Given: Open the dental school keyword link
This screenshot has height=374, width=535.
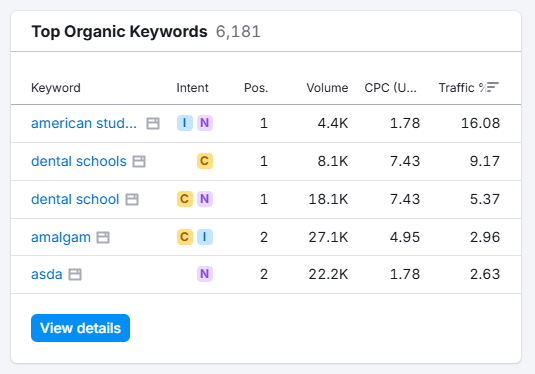Looking at the screenshot, I should click(x=75, y=199).
